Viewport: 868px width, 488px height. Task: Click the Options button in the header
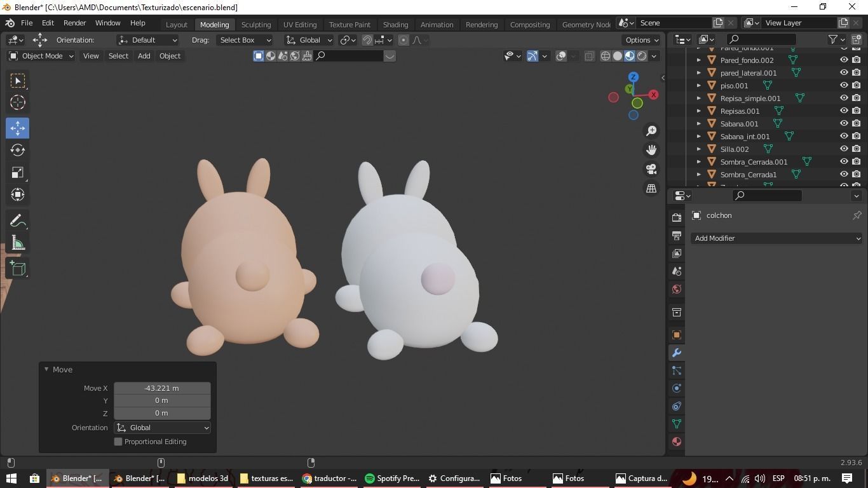pos(641,39)
